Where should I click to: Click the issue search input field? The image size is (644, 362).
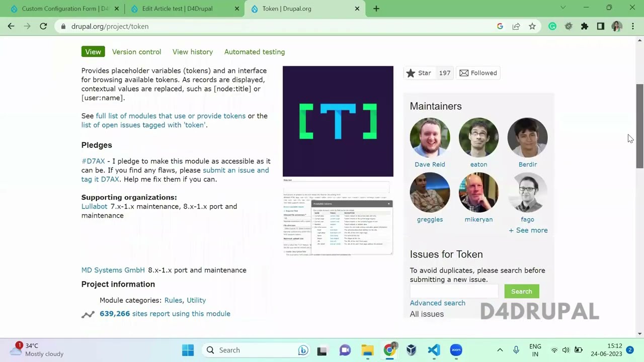click(x=454, y=291)
